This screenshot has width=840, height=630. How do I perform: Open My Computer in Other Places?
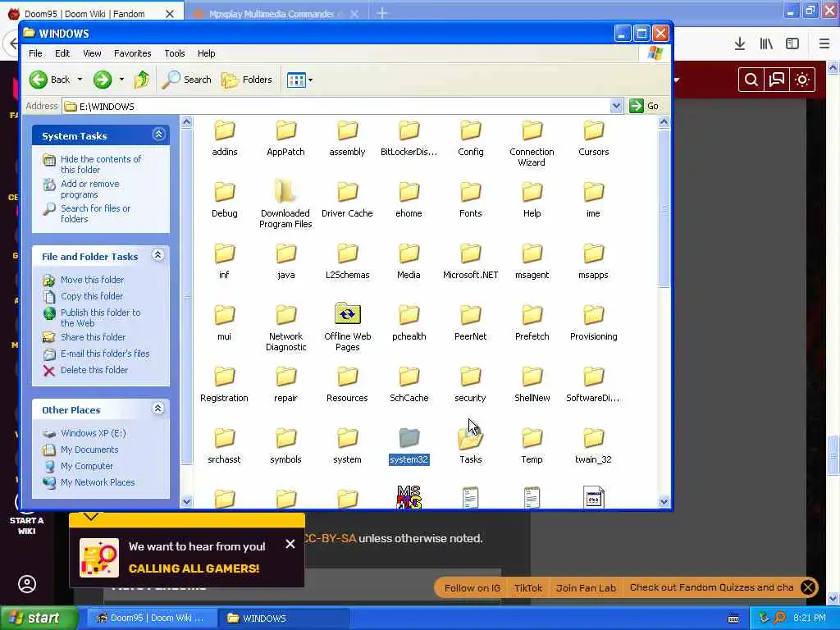[87, 466]
